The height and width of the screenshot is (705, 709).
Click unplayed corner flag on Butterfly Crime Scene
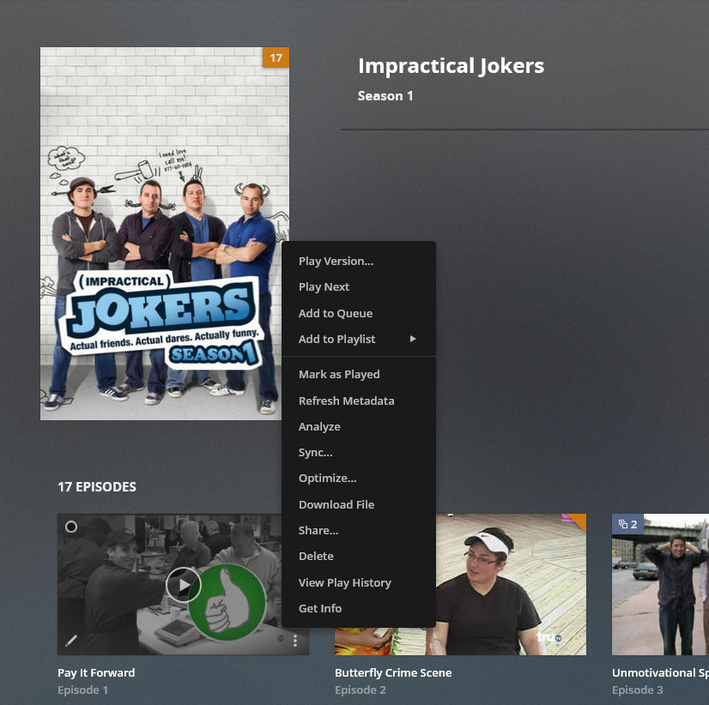coord(578,521)
